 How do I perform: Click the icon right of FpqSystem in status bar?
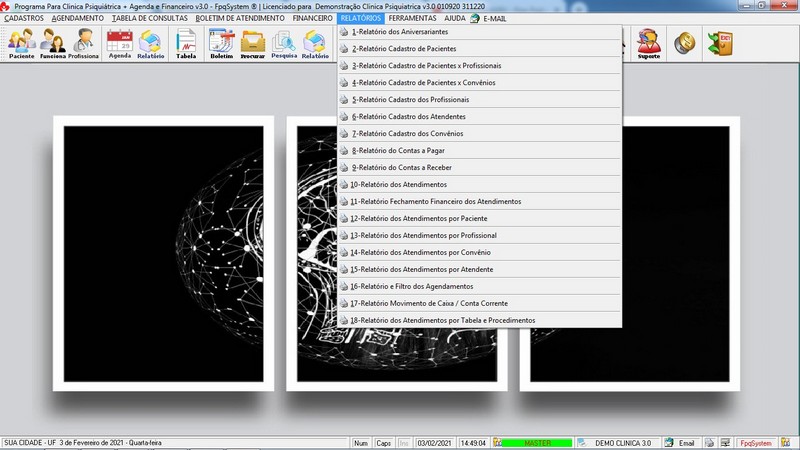point(785,443)
